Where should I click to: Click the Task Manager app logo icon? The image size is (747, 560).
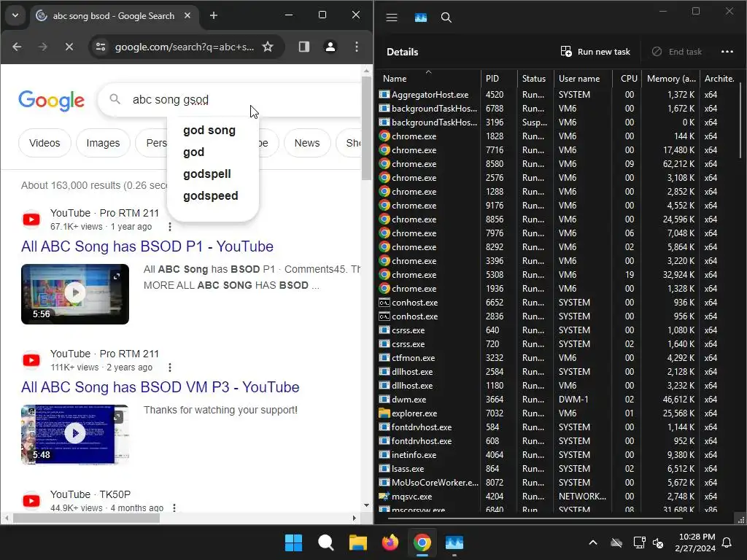tap(421, 17)
